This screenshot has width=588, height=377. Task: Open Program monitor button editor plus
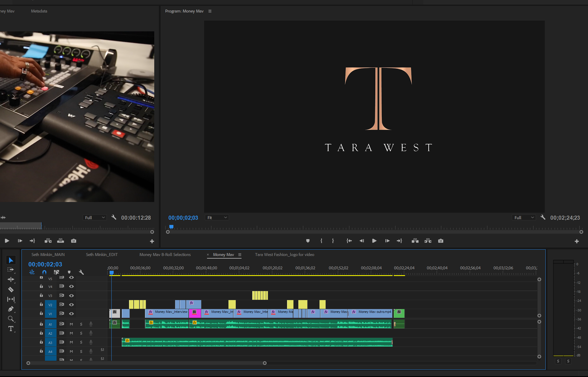click(x=577, y=241)
